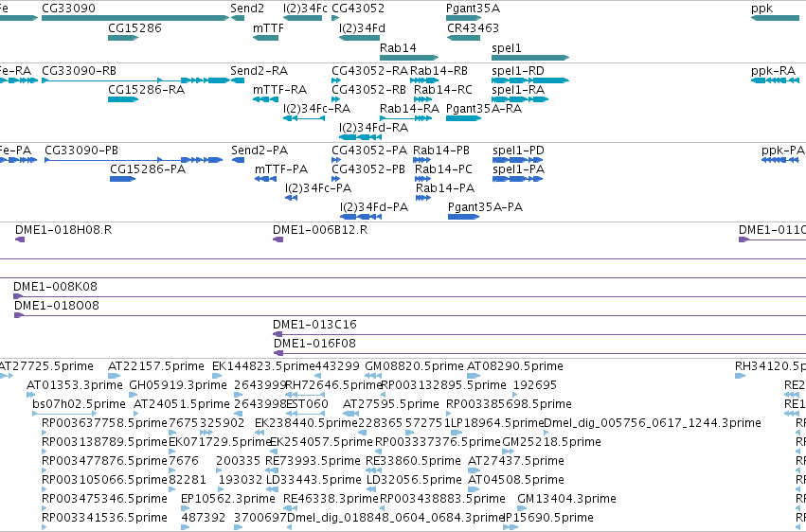Click the LD32056.5prime EST label

(x=414, y=480)
